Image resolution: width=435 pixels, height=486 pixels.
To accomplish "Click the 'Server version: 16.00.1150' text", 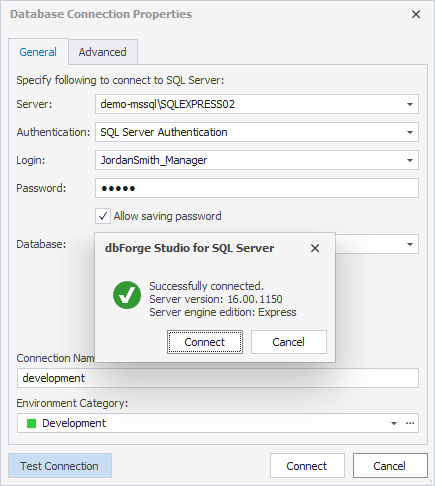I will [x=216, y=299].
